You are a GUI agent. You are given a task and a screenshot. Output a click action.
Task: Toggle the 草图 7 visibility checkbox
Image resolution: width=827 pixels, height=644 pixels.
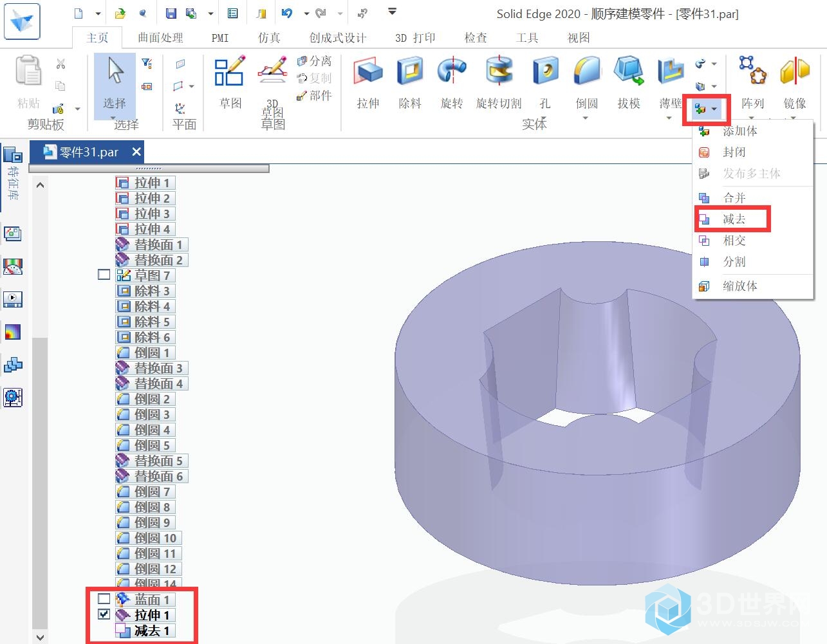pyautogui.click(x=104, y=275)
